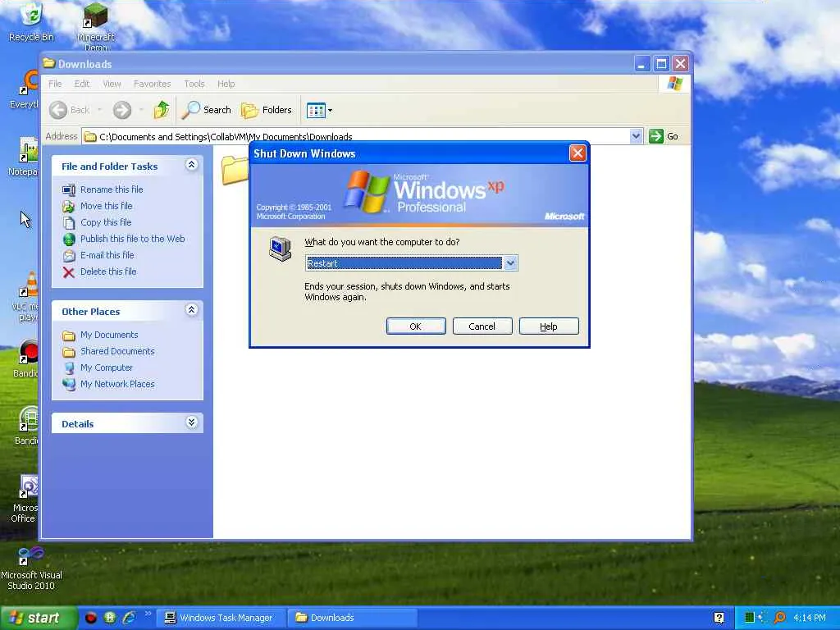Open My Documents from Other Places

click(109, 335)
